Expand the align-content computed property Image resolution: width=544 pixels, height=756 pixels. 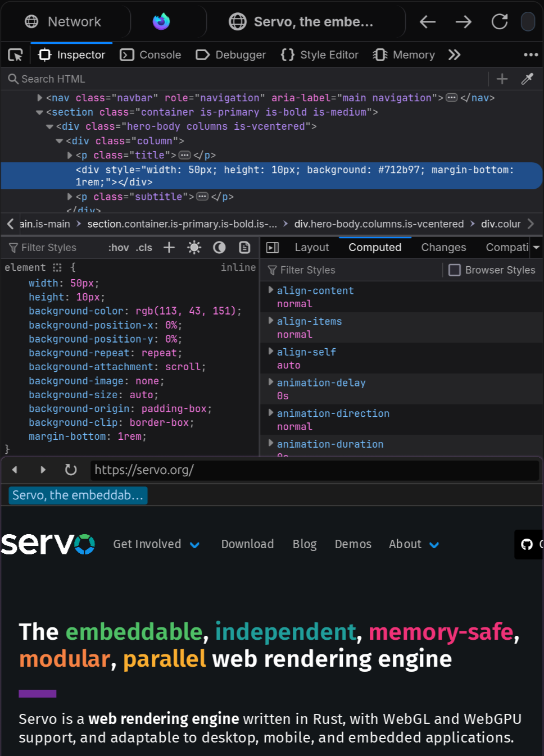pyautogui.click(x=271, y=290)
